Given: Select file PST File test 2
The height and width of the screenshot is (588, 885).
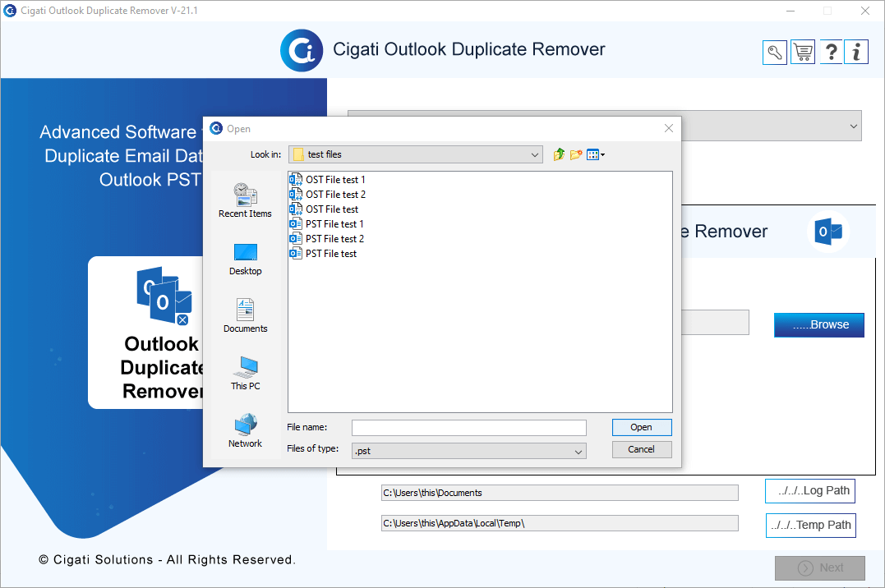Looking at the screenshot, I should click(327, 239).
